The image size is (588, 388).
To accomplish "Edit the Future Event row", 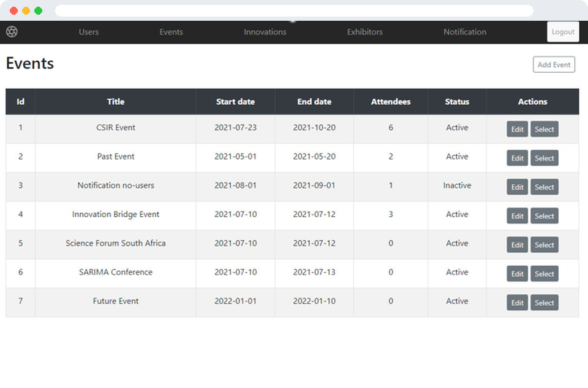I will coord(517,302).
